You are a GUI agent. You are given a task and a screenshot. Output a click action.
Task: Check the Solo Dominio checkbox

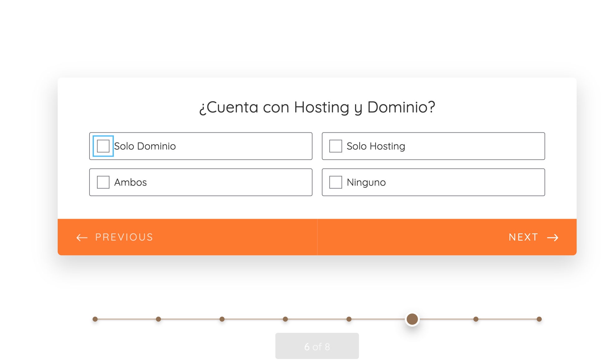(x=103, y=146)
